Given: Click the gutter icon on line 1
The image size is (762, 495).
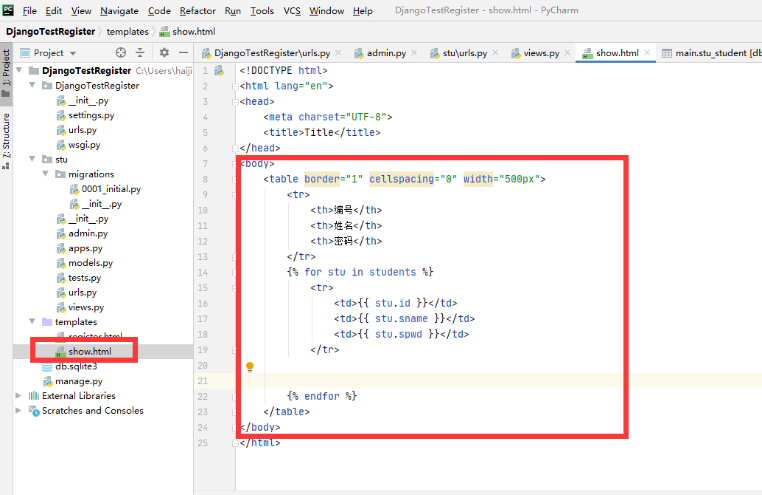Looking at the screenshot, I should [x=220, y=71].
